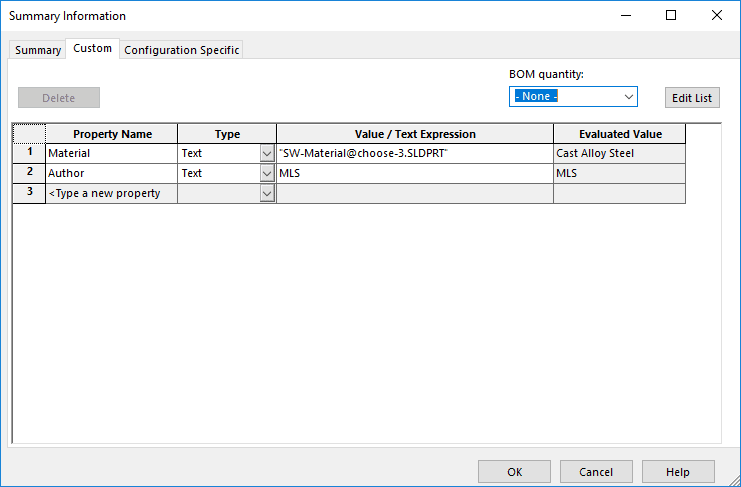Click the Edit List button
This screenshot has width=741, height=487.
point(692,98)
